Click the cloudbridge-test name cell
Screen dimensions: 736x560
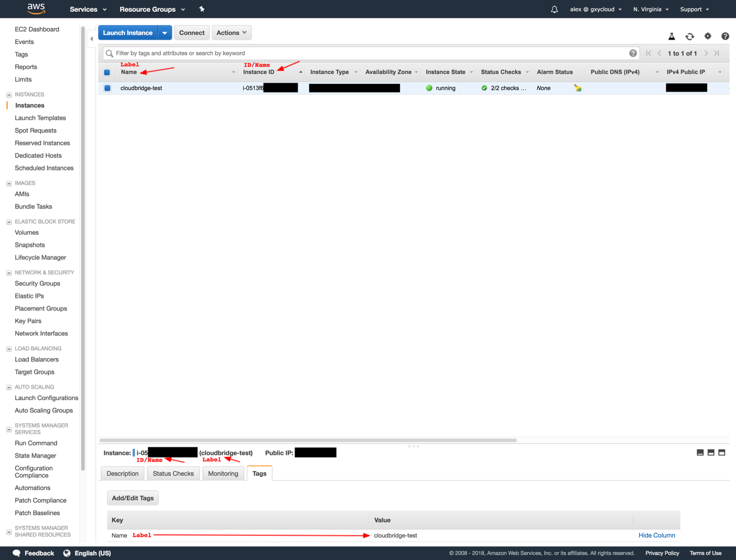point(141,88)
